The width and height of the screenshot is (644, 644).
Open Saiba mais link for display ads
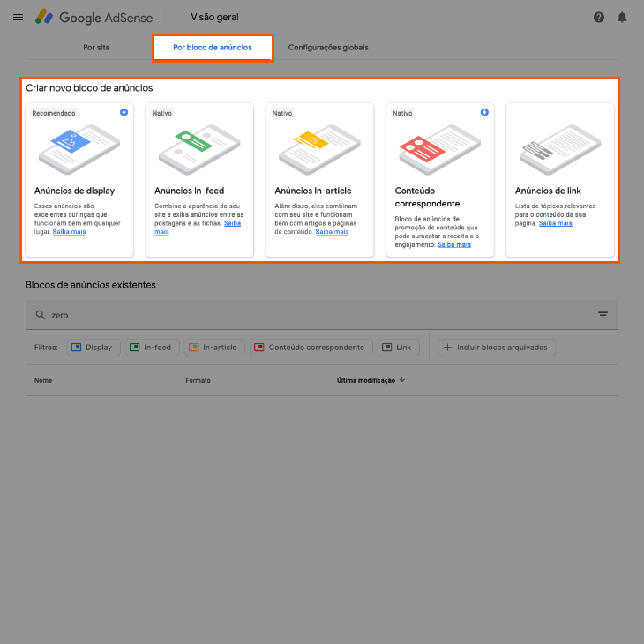[69, 232]
